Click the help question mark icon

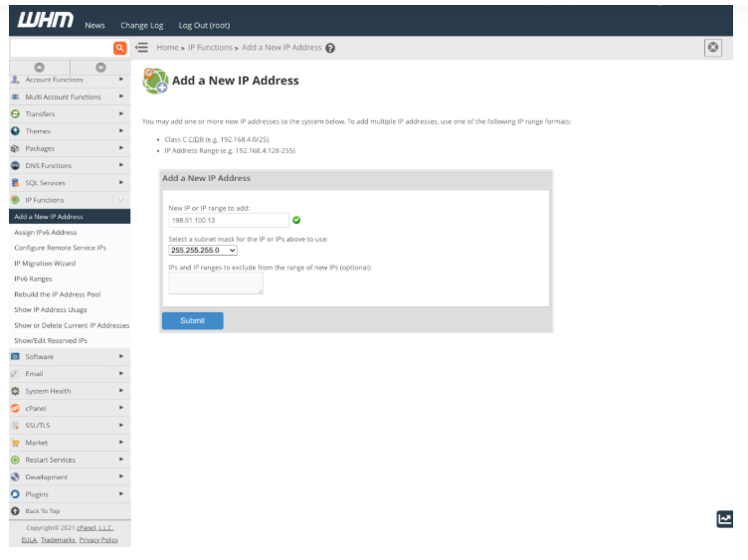click(x=330, y=48)
